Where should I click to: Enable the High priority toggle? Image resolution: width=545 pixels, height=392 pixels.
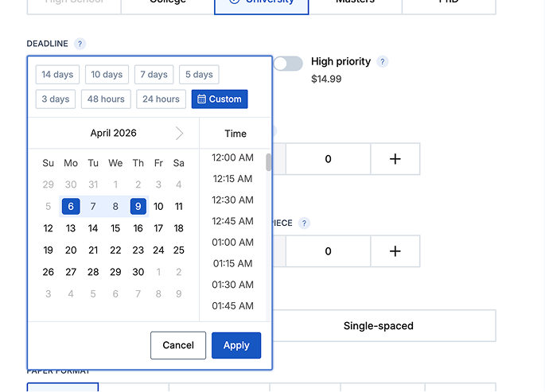pyautogui.click(x=288, y=64)
